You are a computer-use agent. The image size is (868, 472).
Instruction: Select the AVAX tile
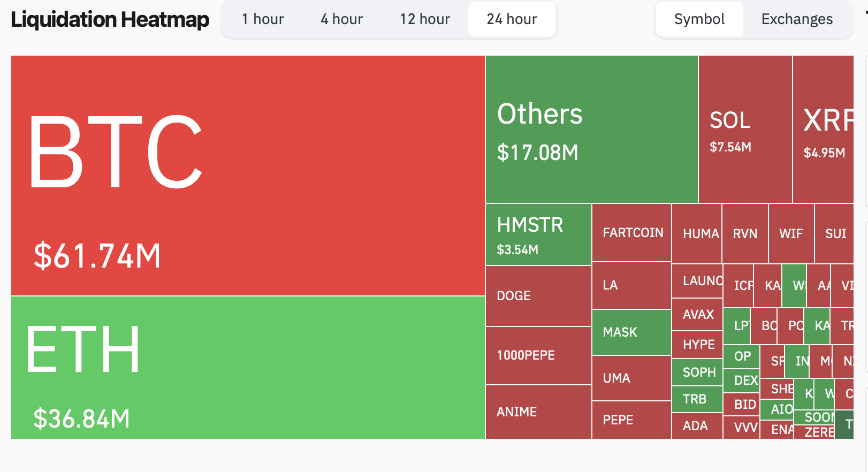(x=697, y=314)
